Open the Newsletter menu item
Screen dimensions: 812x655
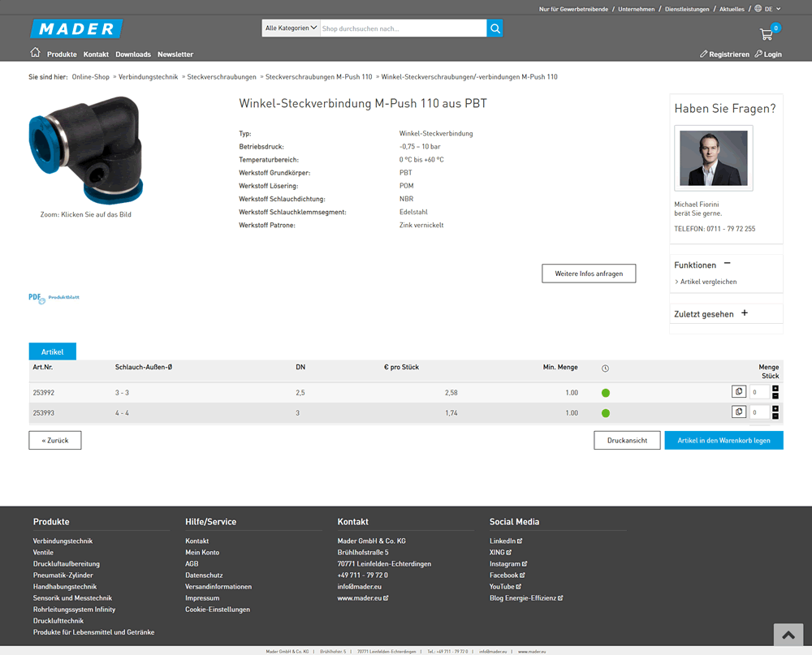[x=175, y=54]
